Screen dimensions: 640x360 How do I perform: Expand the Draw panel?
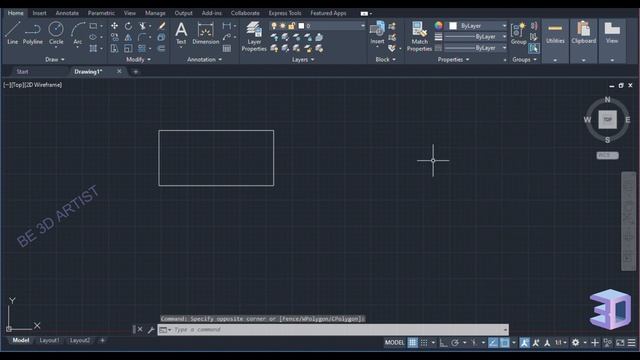coord(54,60)
